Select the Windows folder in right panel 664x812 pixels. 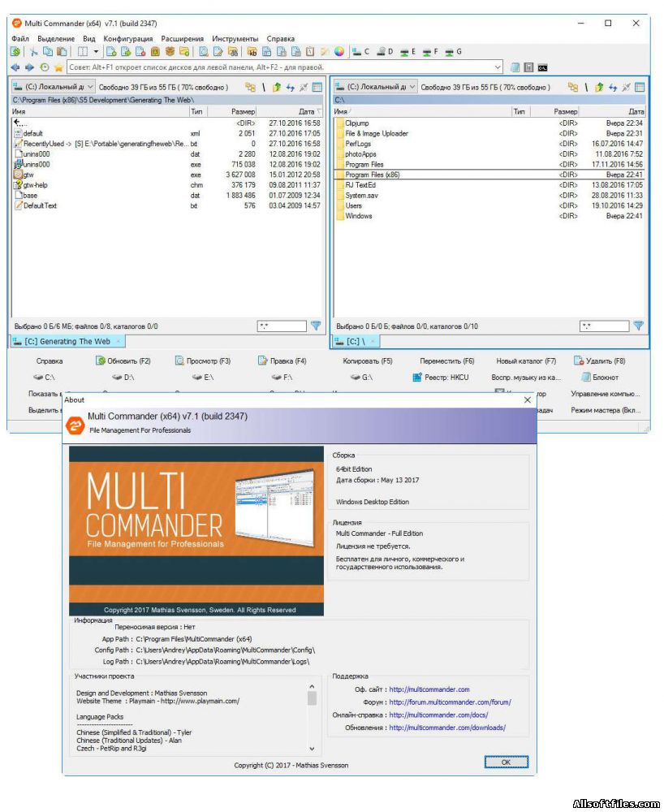[489, 216]
